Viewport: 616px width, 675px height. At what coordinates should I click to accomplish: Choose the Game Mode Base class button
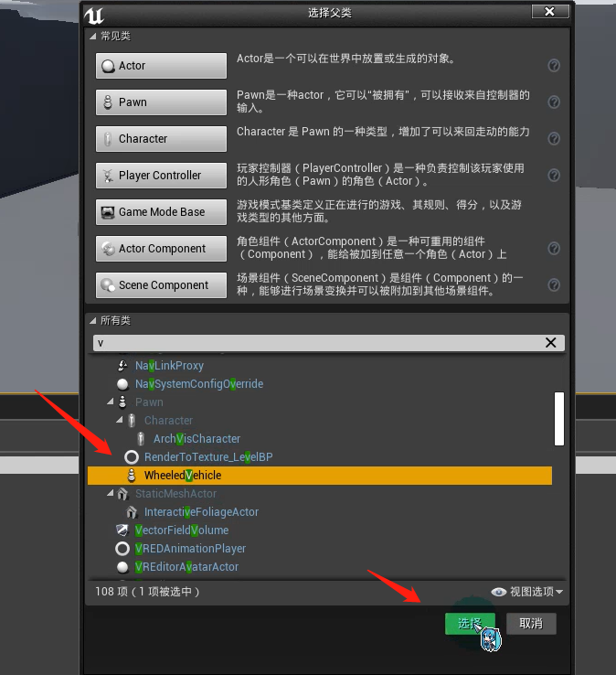coord(162,212)
